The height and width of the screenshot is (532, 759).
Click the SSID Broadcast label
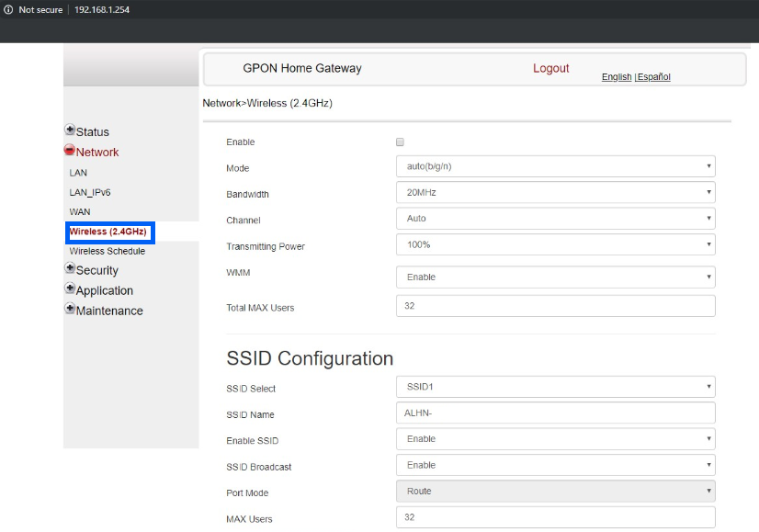[x=259, y=467]
